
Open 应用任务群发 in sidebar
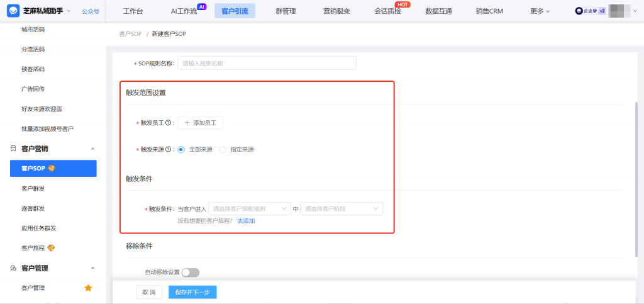[38, 228]
